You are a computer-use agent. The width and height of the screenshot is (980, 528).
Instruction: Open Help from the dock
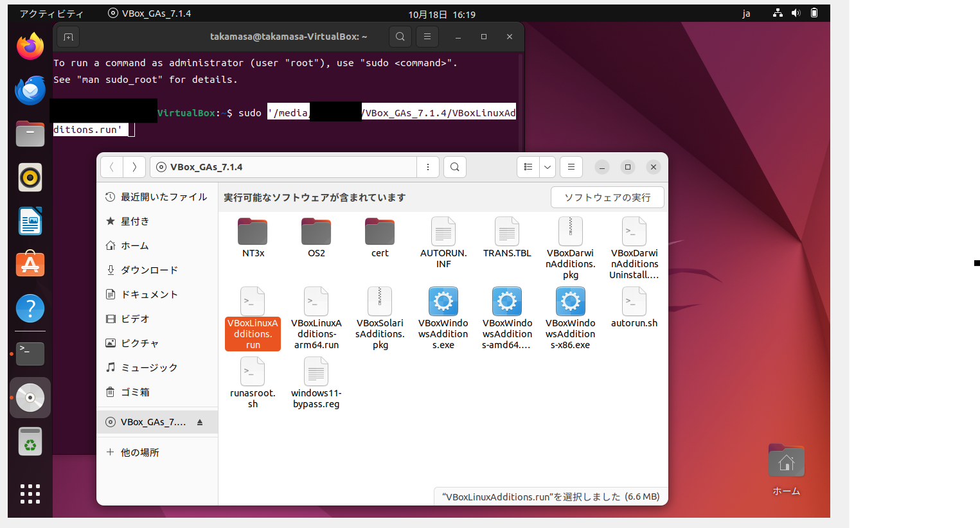[x=30, y=308]
